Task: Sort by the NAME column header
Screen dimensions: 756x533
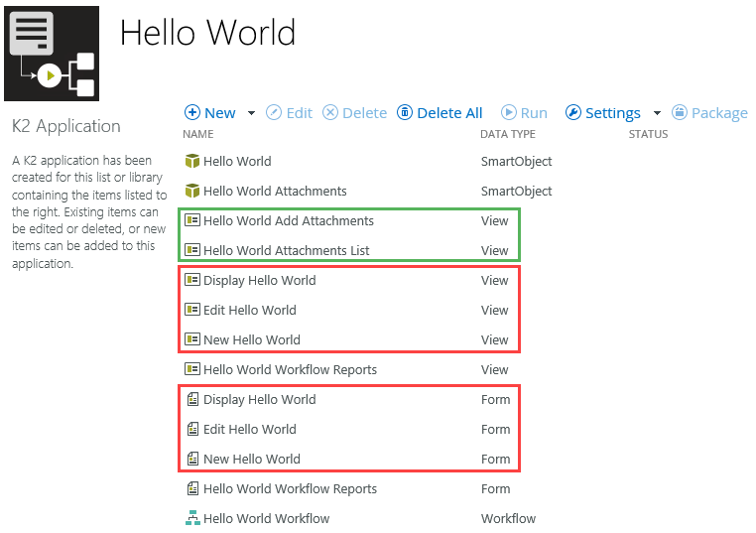Action: click(x=198, y=134)
